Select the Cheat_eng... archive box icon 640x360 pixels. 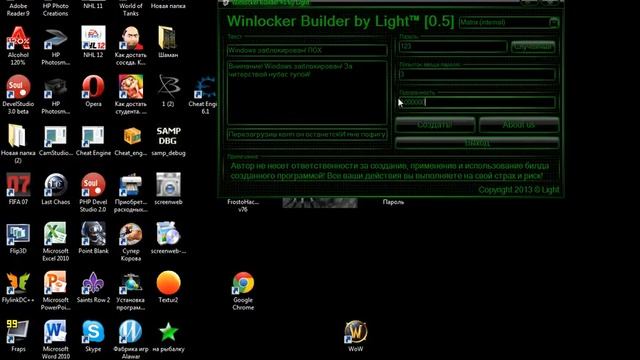tap(131, 136)
